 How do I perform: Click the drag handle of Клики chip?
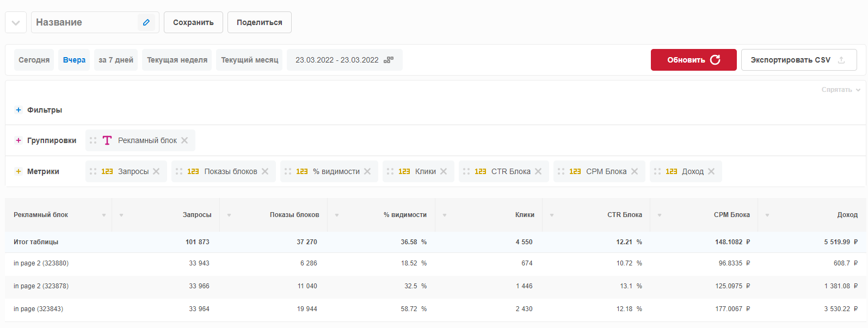[x=390, y=171]
